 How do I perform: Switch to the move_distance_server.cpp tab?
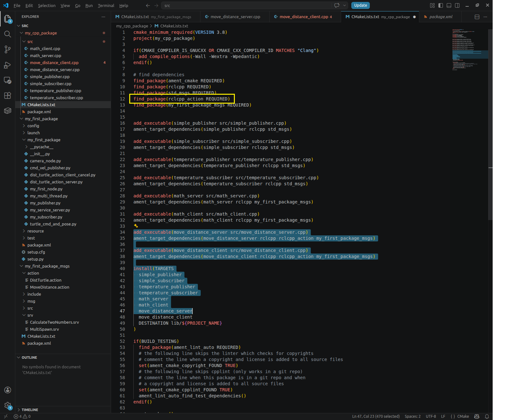click(235, 17)
